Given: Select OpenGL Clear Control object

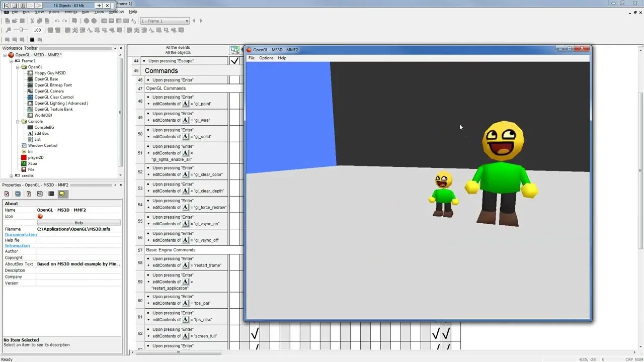Looking at the screenshot, I should click(54, 97).
